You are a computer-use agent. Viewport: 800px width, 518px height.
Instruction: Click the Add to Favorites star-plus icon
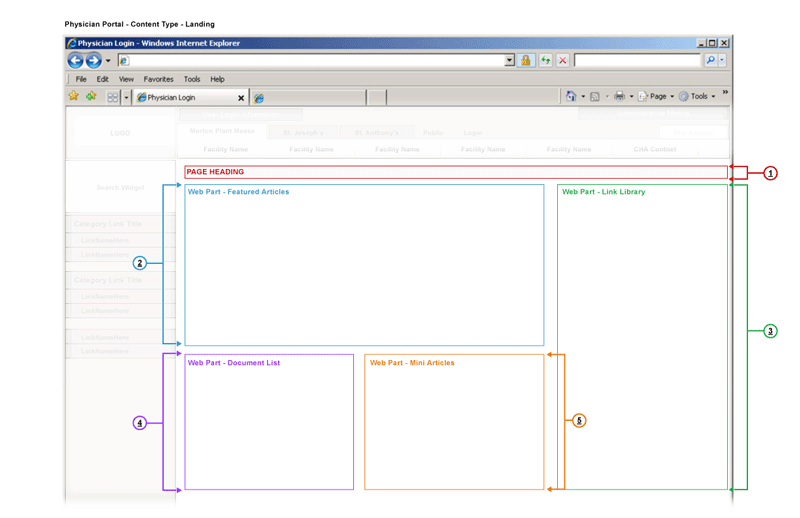point(91,96)
